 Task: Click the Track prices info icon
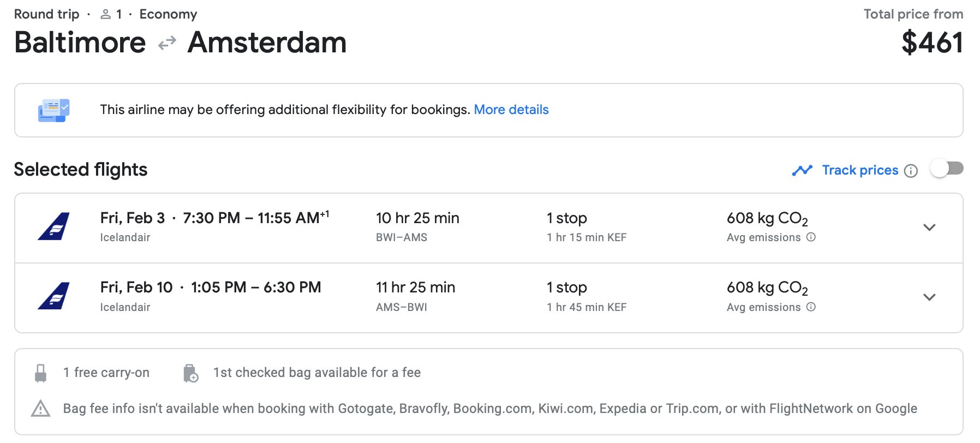tap(911, 171)
